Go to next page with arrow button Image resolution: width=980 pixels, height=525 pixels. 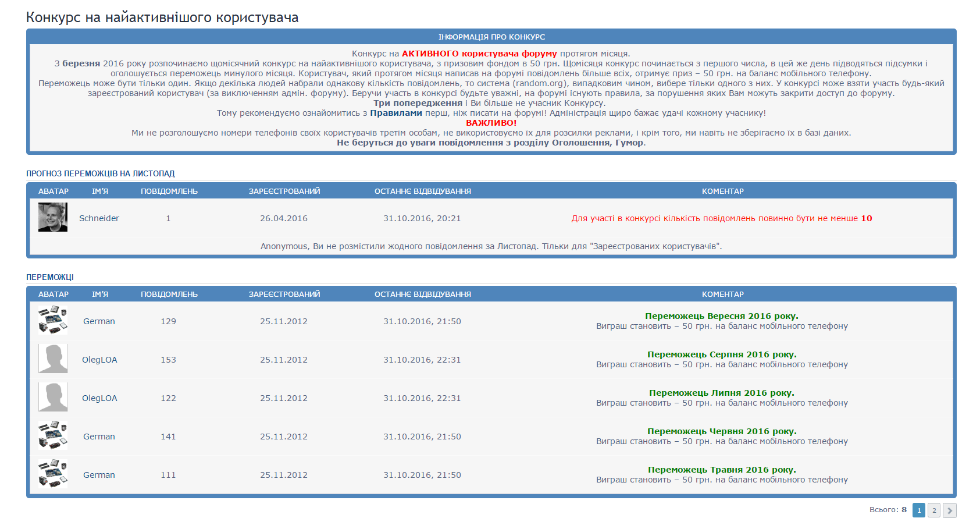tap(949, 510)
